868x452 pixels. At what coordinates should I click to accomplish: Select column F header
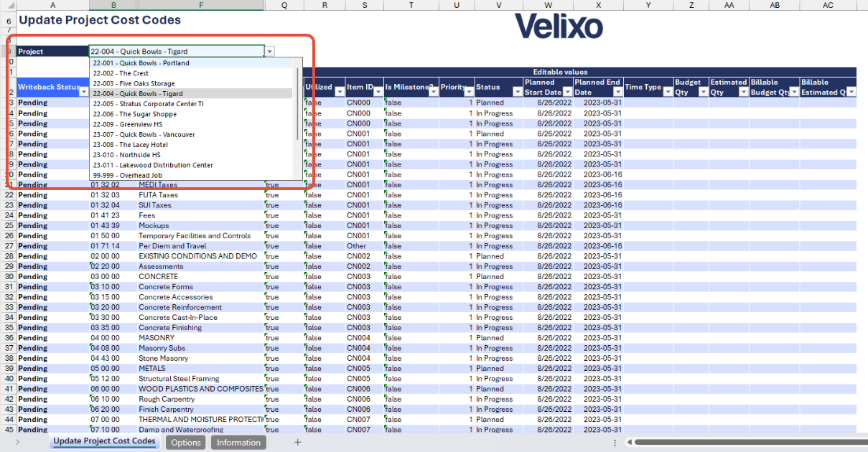(201, 5)
